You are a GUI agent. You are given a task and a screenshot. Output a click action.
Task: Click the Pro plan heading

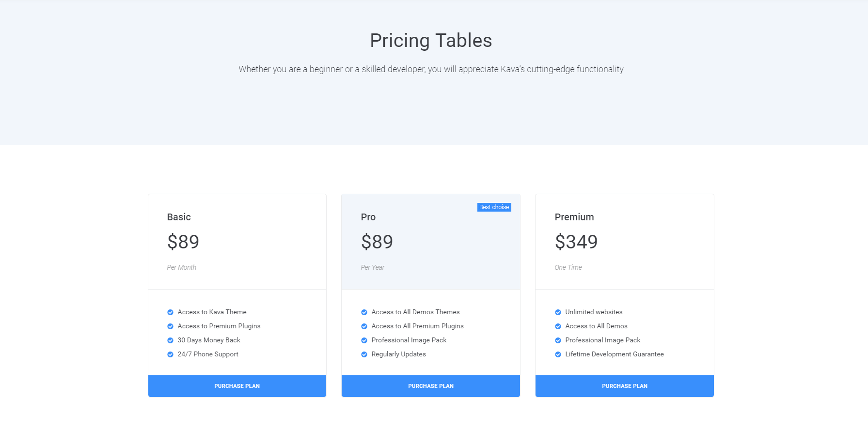click(x=368, y=217)
